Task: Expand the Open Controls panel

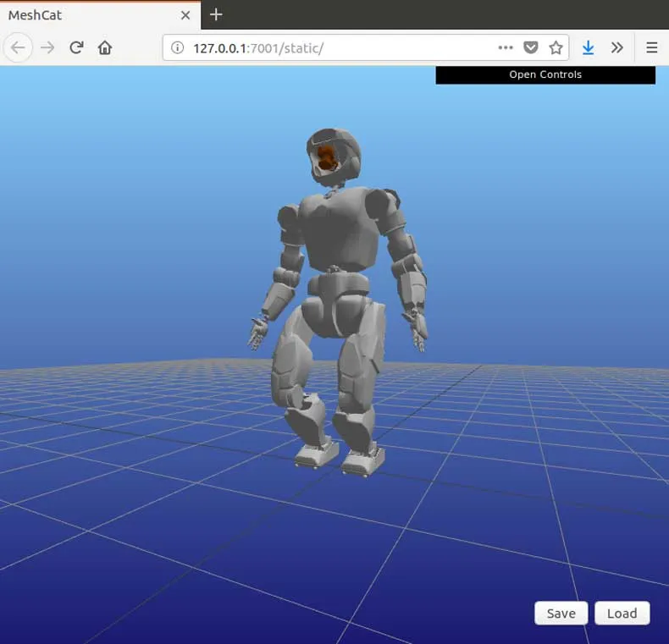Action: (x=545, y=74)
